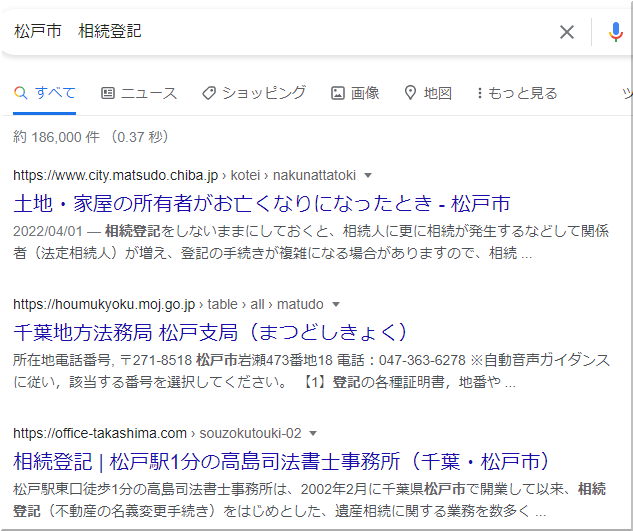
Task: Open the もっと見る menu
Action: 517,93
